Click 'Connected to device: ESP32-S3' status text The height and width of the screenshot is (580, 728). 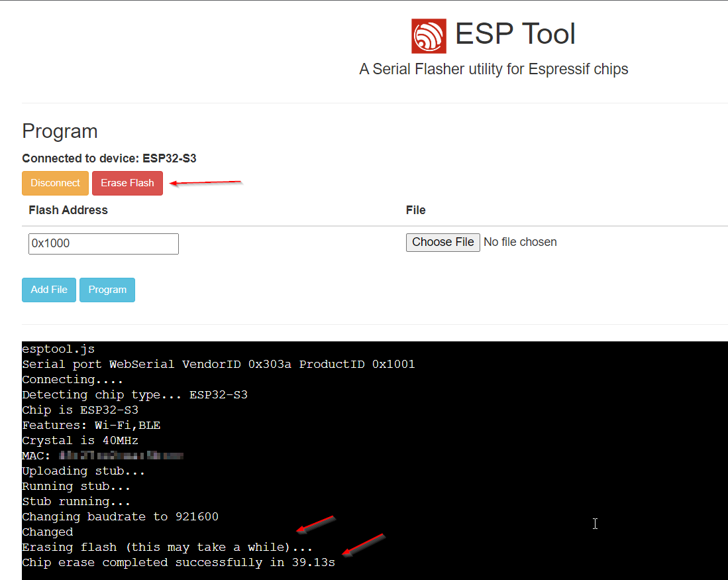(x=109, y=158)
